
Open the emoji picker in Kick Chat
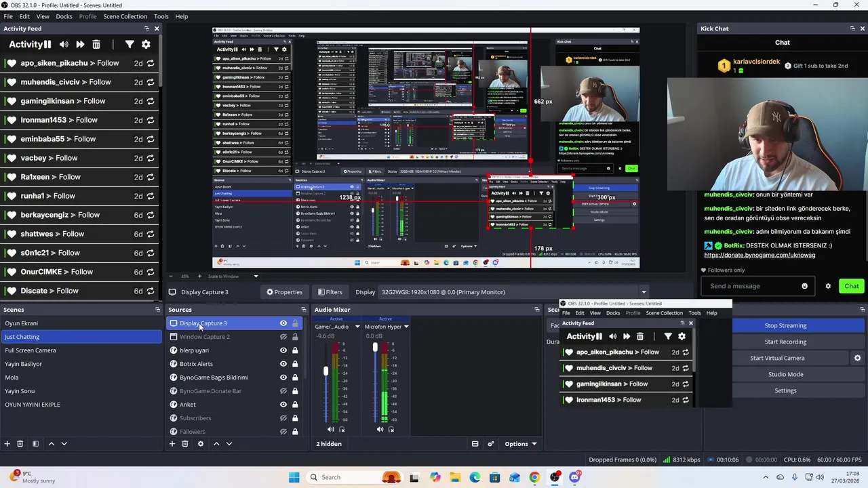point(805,286)
